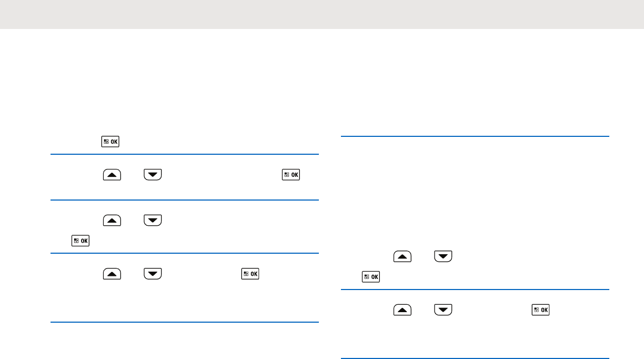The image size is (644, 359).
Task: Click the topmost blue divider in the right column
Action: click(x=475, y=136)
